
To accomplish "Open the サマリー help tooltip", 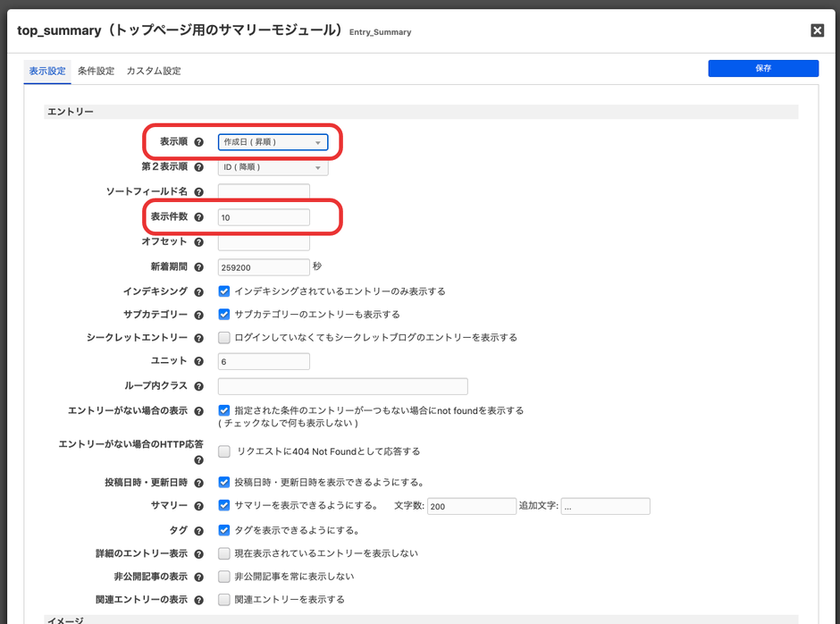I will [199, 505].
